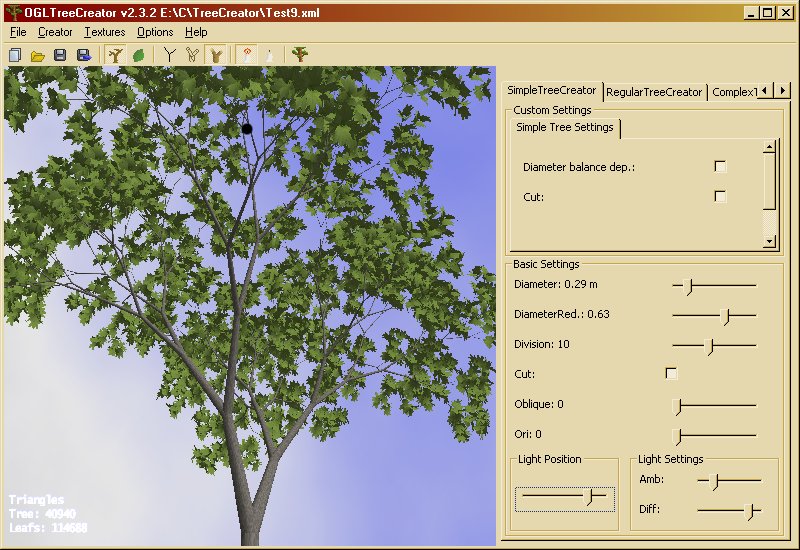Click the New document toolbar icon

click(x=15, y=55)
